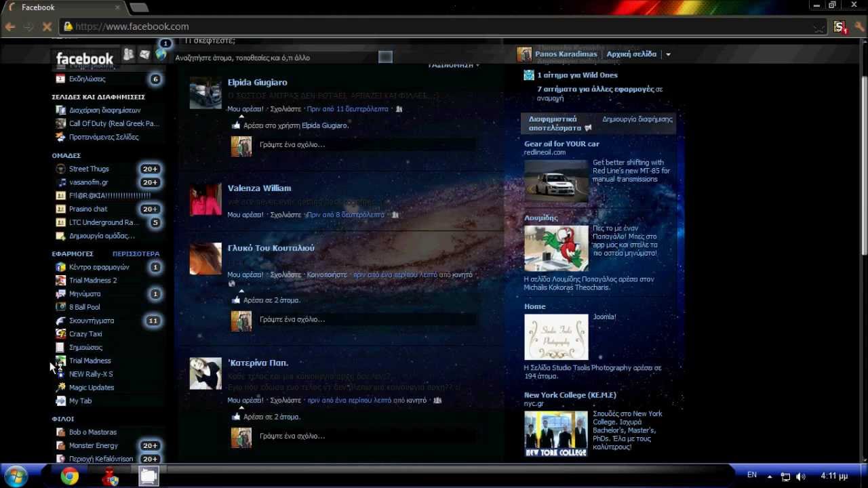
Task: Click Δημιουργία διαφήμισης link
Action: [637, 119]
